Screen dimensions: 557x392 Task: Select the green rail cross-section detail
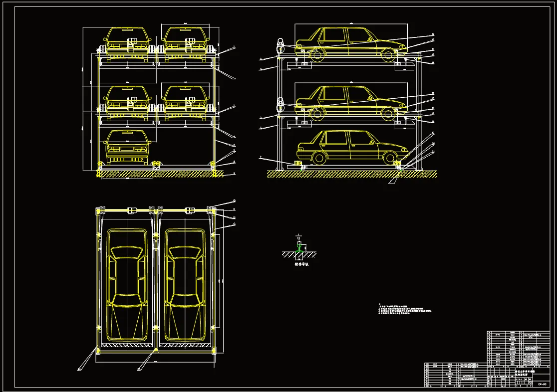[x=299, y=248]
